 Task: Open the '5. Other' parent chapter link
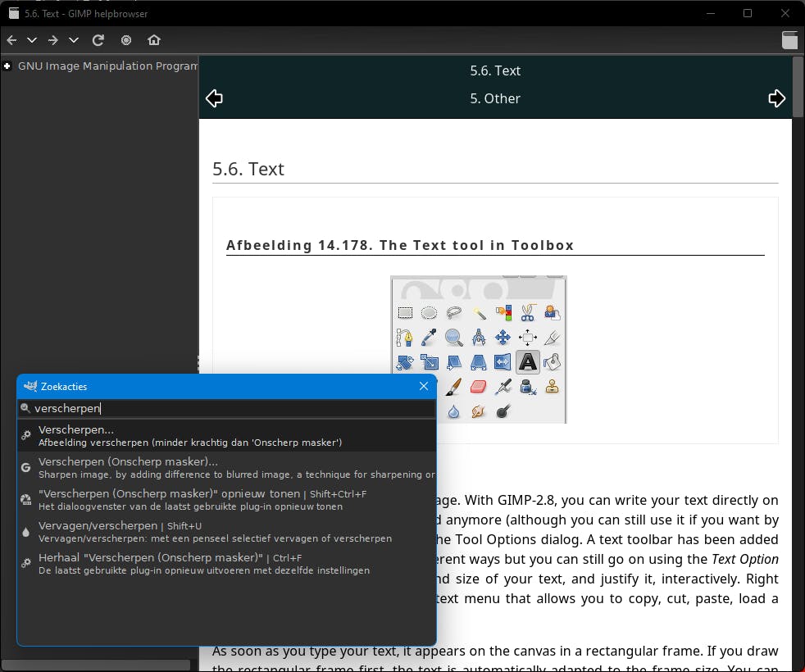coord(495,98)
